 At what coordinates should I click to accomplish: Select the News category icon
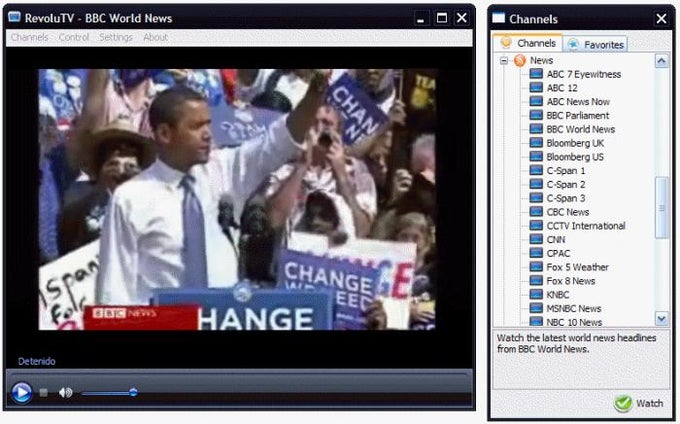click(520, 60)
